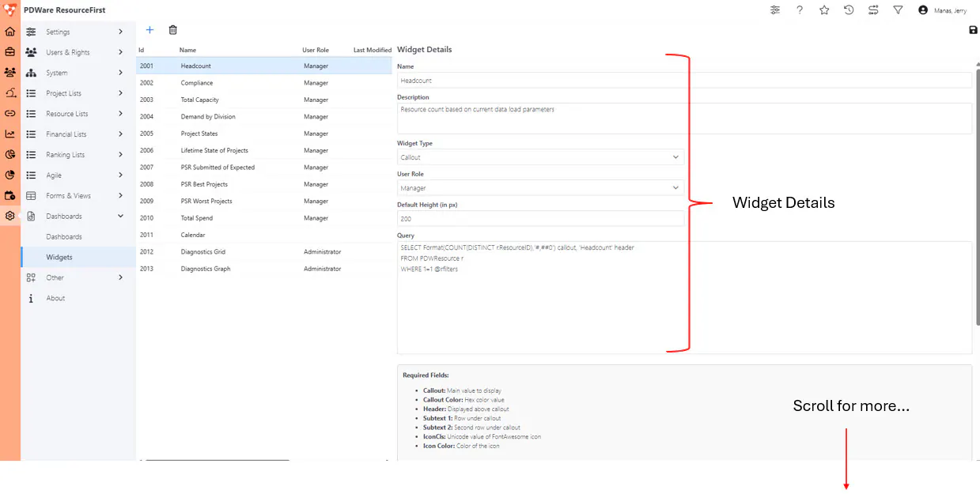Open favorites star icon
The height and width of the screenshot is (494, 980).
click(824, 10)
